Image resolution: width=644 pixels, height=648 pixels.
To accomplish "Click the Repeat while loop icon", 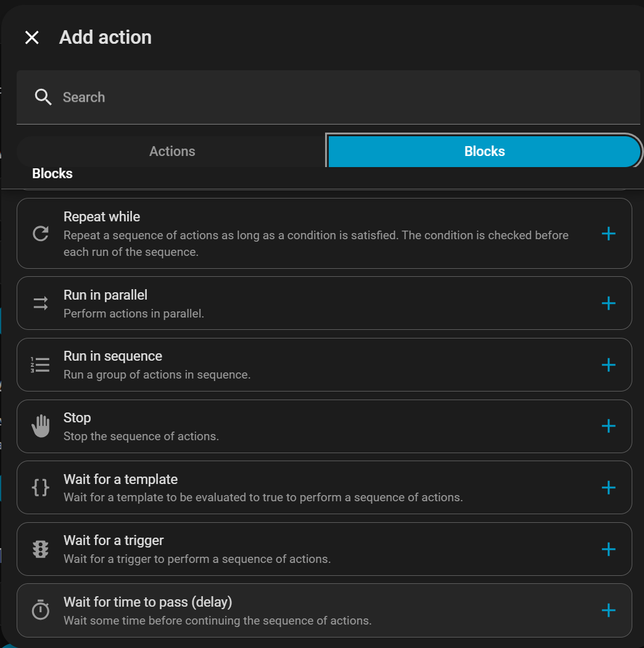I will (41, 234).
